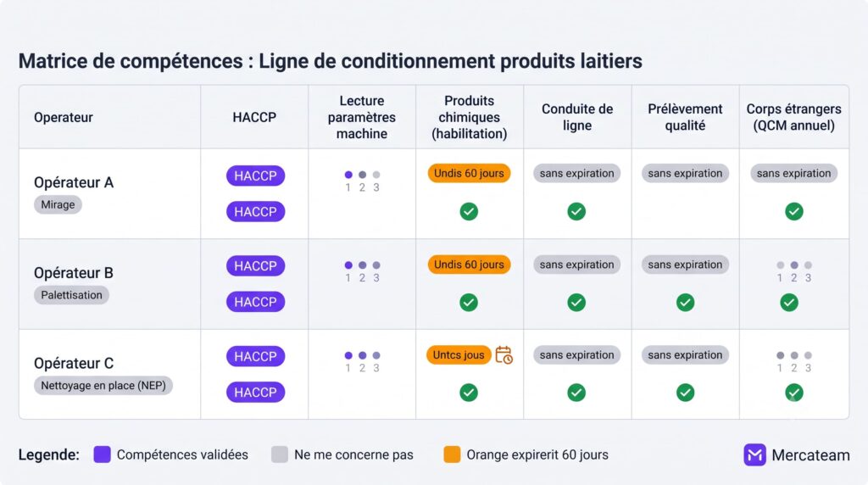Click Opérateur A Produits chimiques green checkmark
This screenshot has height=485, width=868.
(469, 211)
